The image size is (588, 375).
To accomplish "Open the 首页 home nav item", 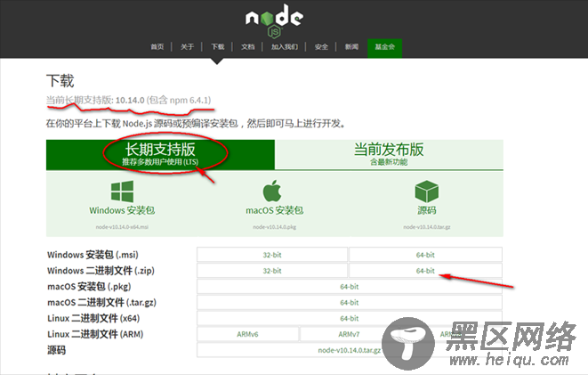I will [157, 47].
